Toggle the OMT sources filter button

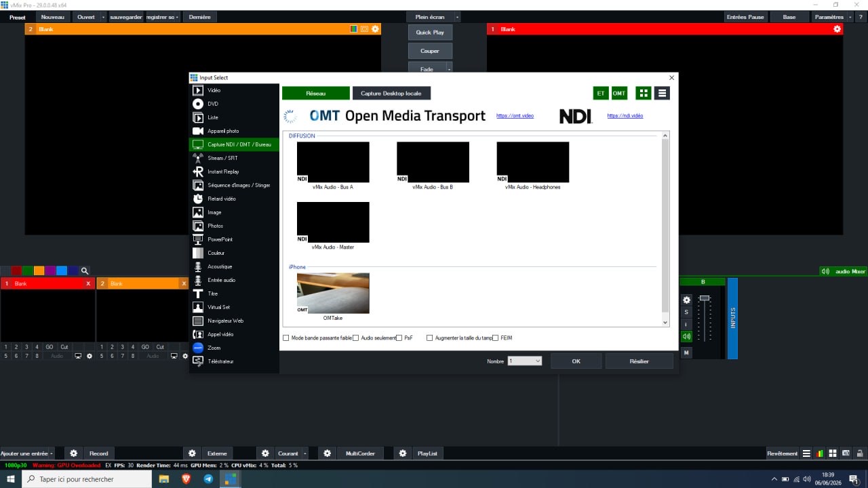[619, 93]
